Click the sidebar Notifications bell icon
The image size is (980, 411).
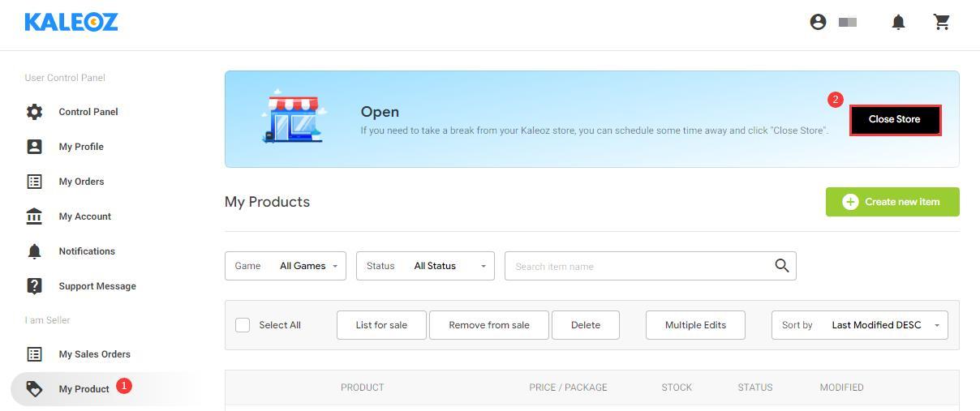pos(34,251)
